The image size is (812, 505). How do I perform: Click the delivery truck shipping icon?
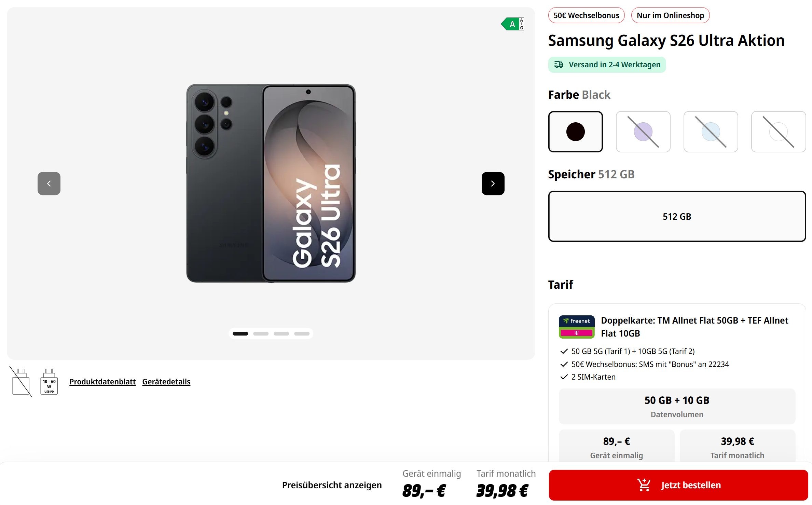click(x=559, y=65)
